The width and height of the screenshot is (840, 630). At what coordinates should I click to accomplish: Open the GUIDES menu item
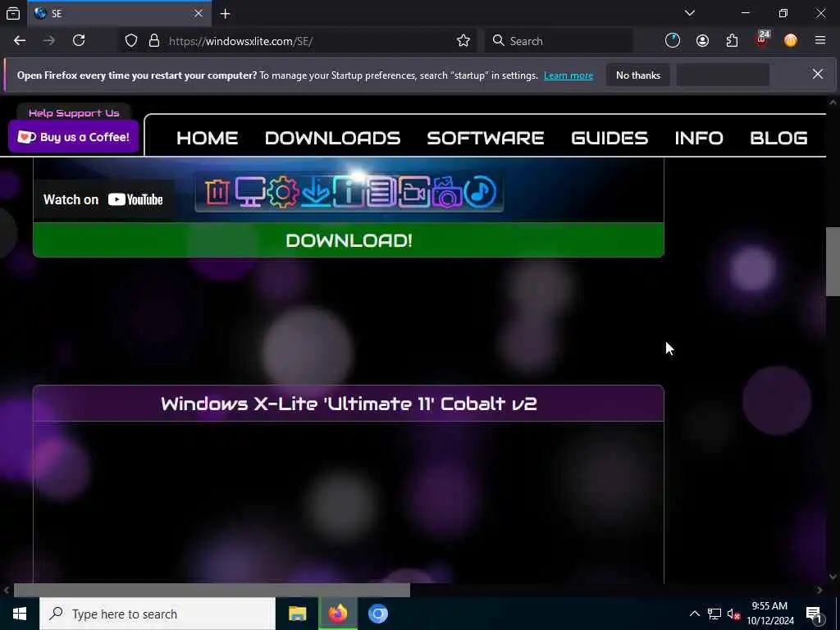tap(609, 138)
